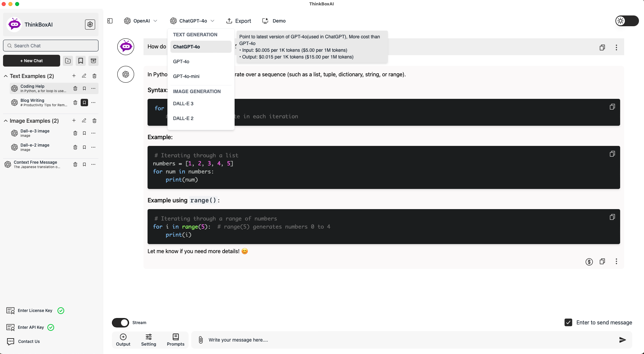Focus the Search Chat field
The width and height of the screenshot is (644, 354).
click(51, 46)
